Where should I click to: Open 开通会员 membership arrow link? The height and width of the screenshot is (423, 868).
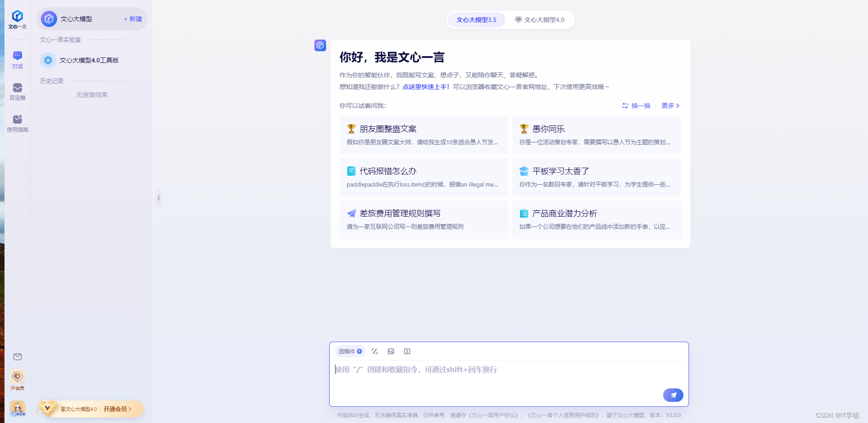point(117,409)
